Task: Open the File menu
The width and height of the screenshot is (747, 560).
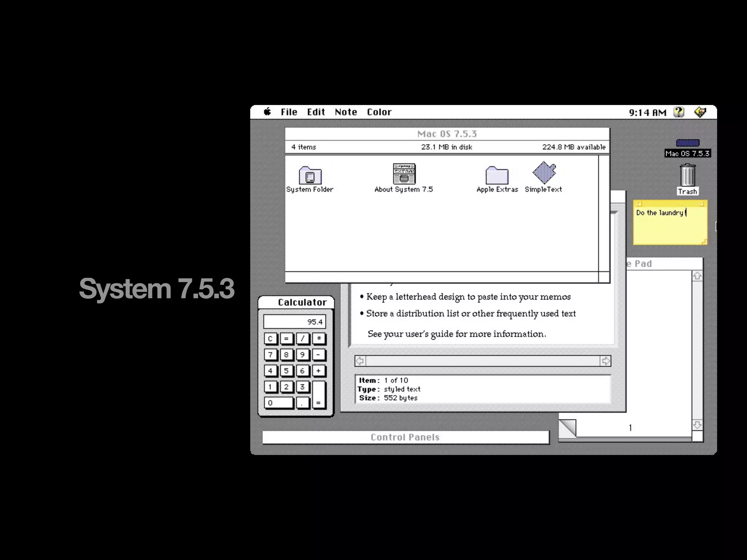Action: tap(289, 112)
